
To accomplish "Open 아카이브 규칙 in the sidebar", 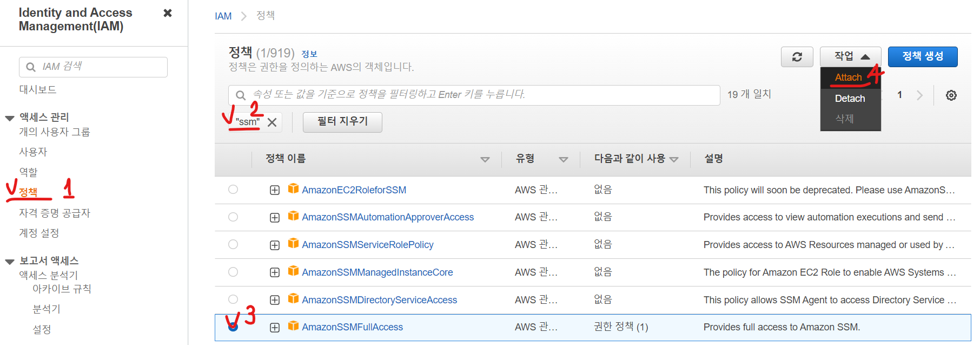I will (x=62, y=289).
